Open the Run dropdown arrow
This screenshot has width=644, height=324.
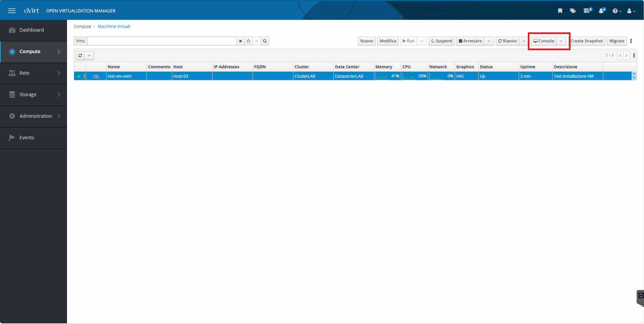422,41
